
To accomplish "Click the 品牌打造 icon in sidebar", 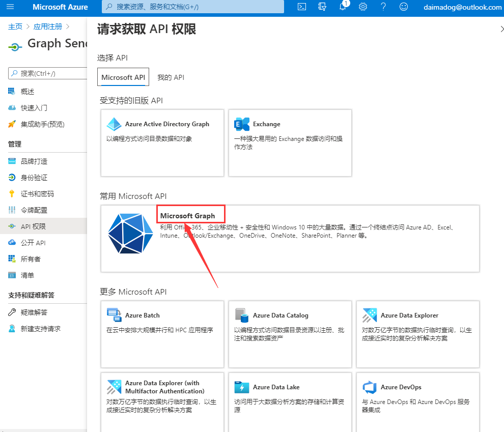I will [x=12, y=161].
